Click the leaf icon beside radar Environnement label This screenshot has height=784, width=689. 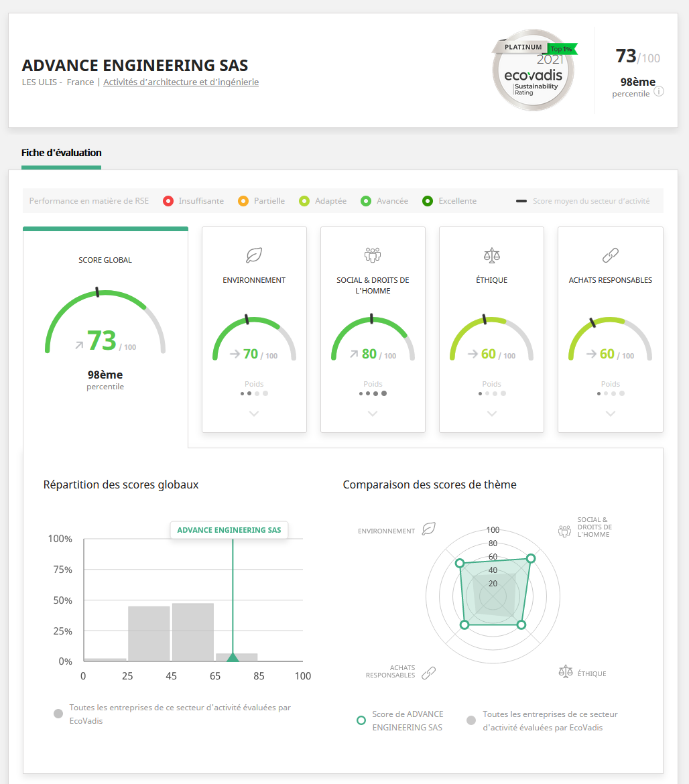coord(428,529)
